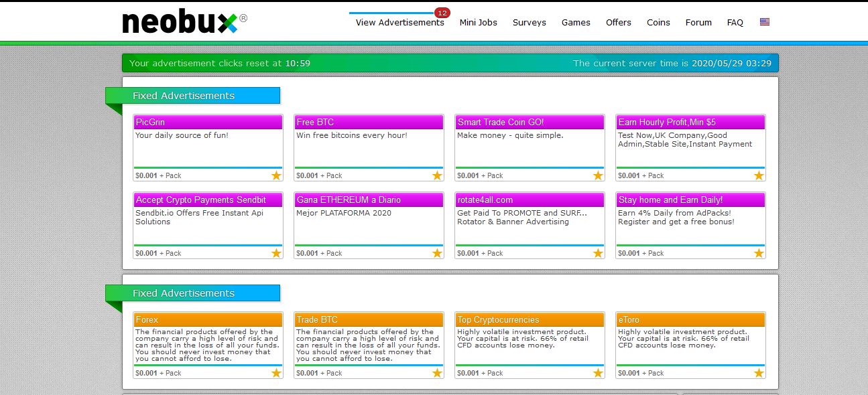
Task: Open the Coins page
Action: 658,22
